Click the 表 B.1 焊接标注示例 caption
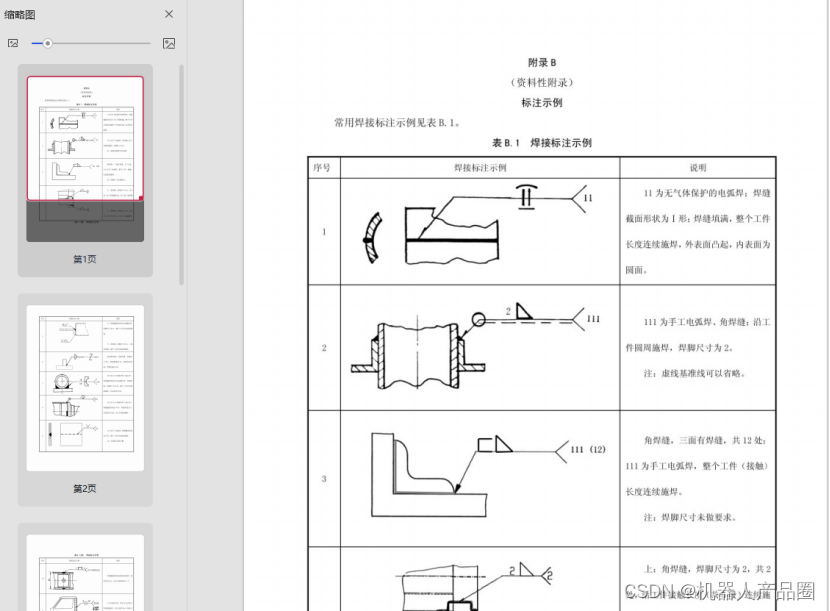Viewport: 830px width, 611px height. tap(542, 143)
